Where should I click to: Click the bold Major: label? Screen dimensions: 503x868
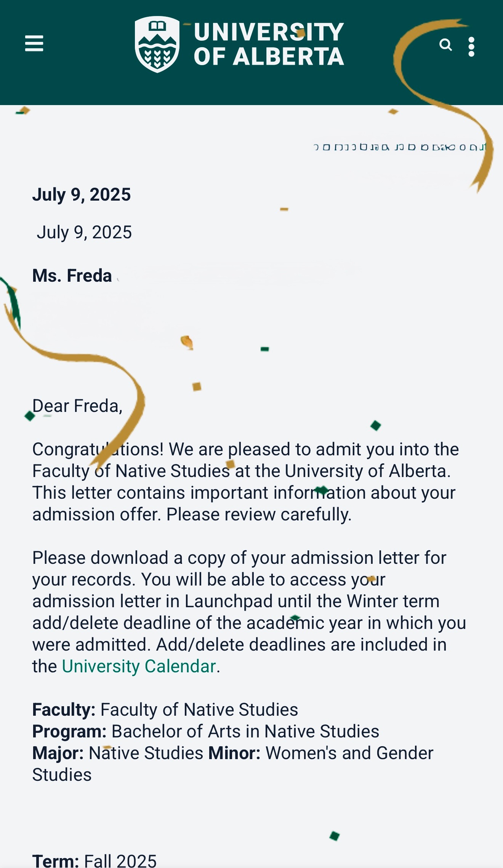(x=58, y=753)
